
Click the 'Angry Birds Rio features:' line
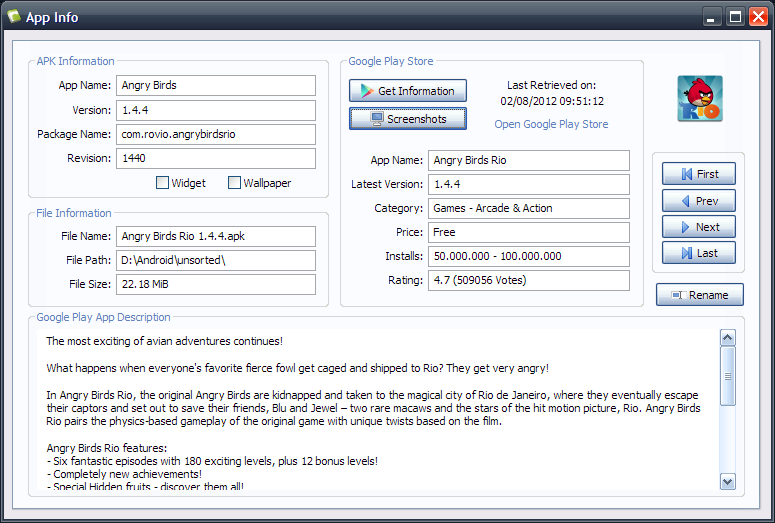107,448
